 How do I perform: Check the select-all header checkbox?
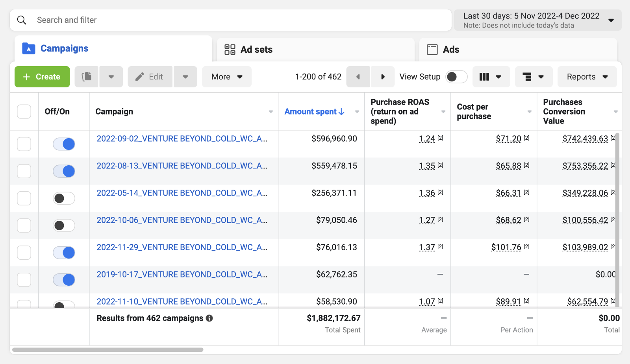pyautogui.click(x=24, y=111)
